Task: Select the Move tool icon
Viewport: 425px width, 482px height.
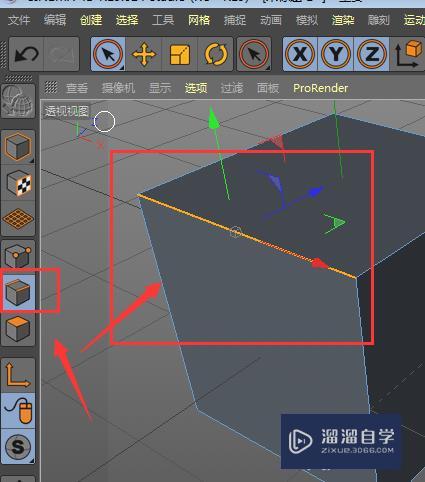Action: coord(144,54)
